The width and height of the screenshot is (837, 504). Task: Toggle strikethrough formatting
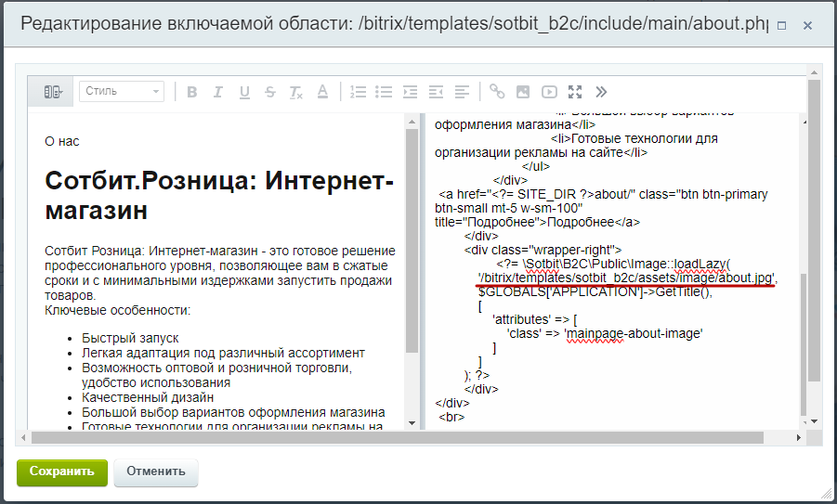(270, 92)
